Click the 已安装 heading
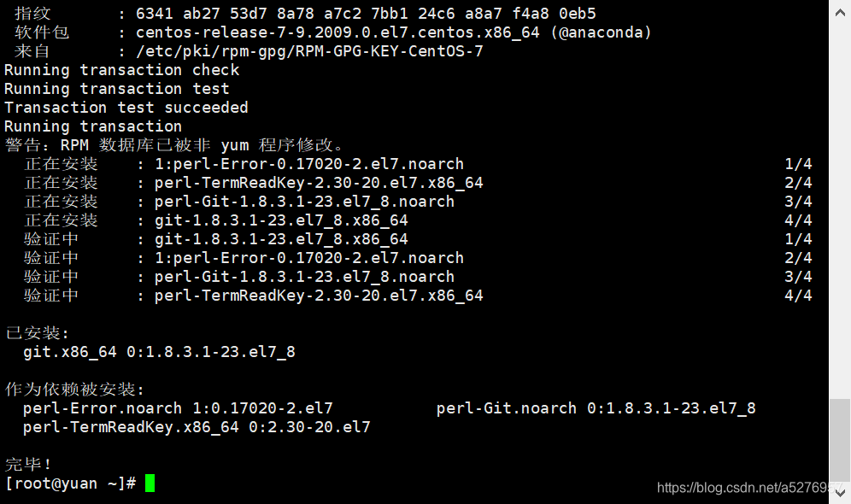 pos(37,333)
